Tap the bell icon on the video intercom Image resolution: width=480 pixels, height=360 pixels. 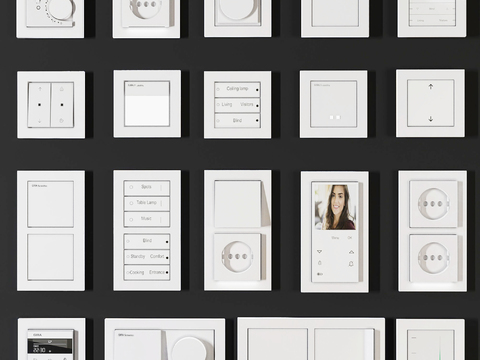351,264
